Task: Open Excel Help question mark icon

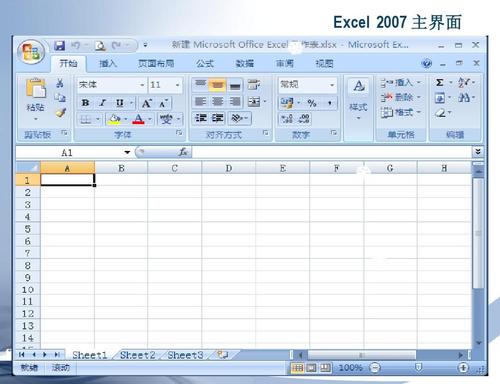Action: pos(426,63)
